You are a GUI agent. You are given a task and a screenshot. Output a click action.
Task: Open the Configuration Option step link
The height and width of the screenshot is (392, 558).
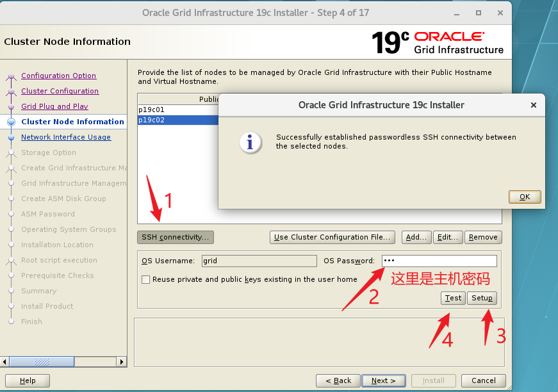(59, 76)
